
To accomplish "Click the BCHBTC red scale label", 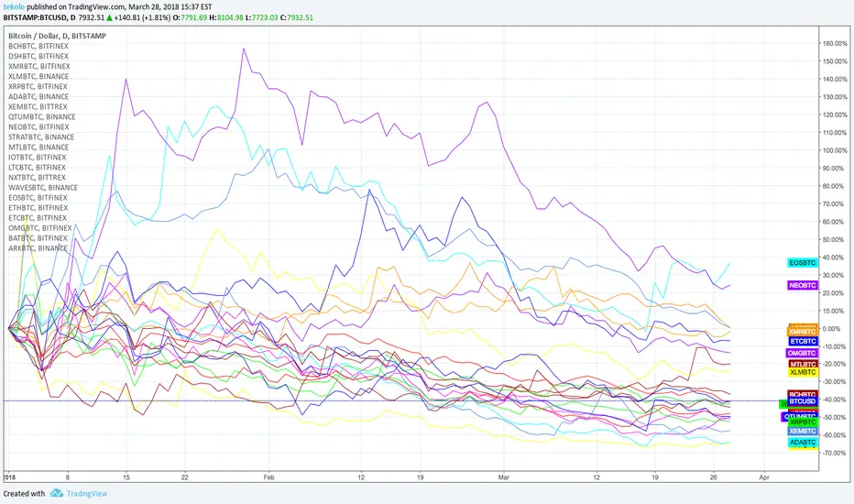I will click(803, 393).
